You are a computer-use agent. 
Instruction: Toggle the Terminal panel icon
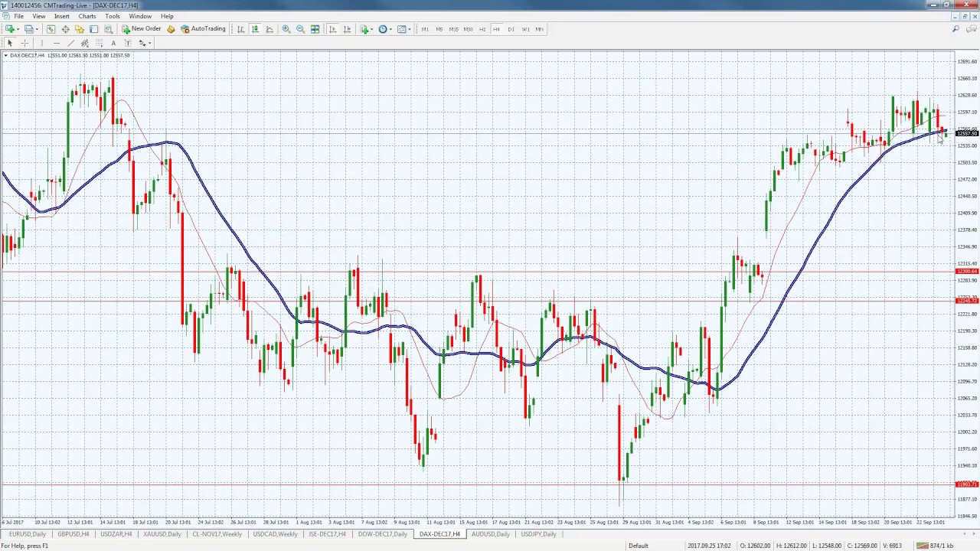pos(93,29)
